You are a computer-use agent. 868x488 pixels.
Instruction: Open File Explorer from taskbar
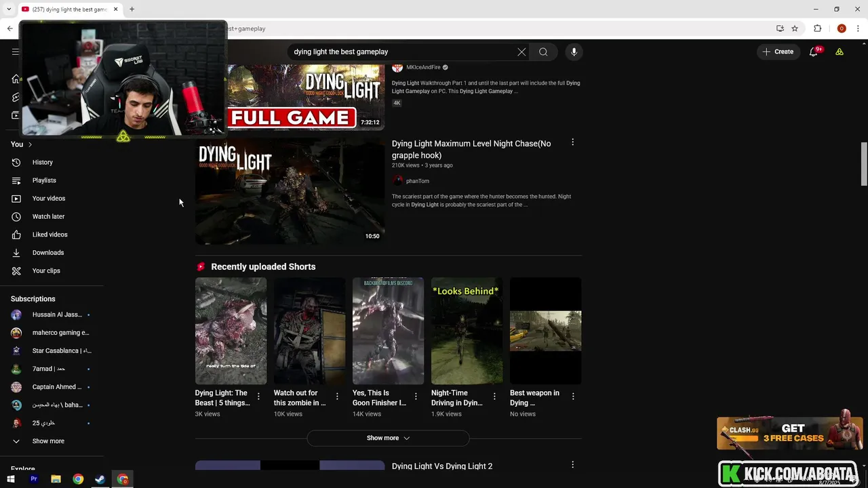(x=56, y=479)
